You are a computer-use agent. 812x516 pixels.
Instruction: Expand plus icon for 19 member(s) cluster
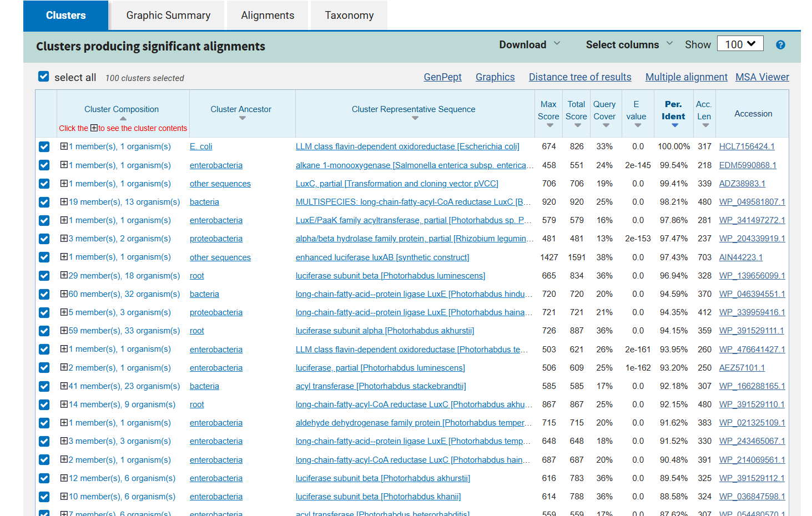[64, 201]
